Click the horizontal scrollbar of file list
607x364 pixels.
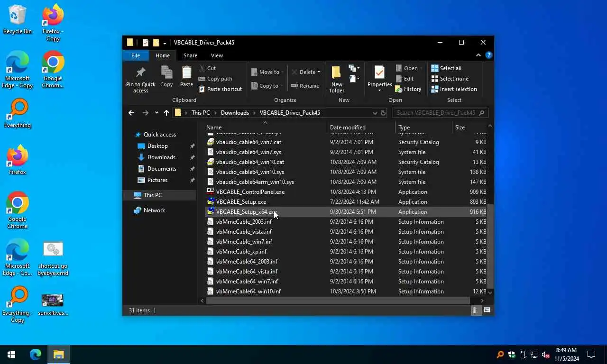pyautogui.click(x=338, y=300)
